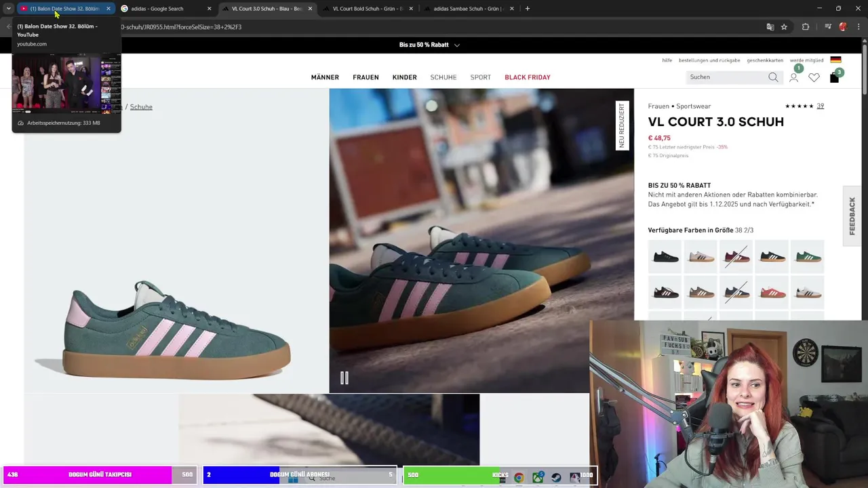
Task: Select the red shoe color swatch
Action: click(772, 292)
